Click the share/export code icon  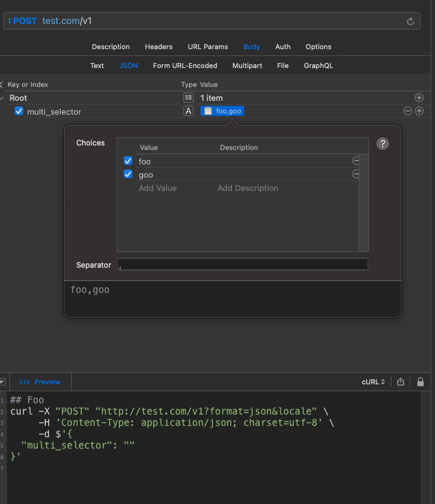[400, 382]
